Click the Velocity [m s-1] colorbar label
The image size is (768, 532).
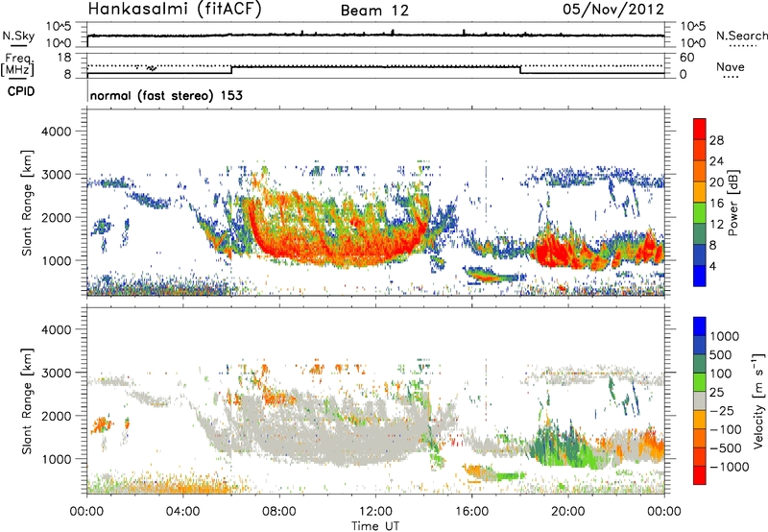(758, 400)
